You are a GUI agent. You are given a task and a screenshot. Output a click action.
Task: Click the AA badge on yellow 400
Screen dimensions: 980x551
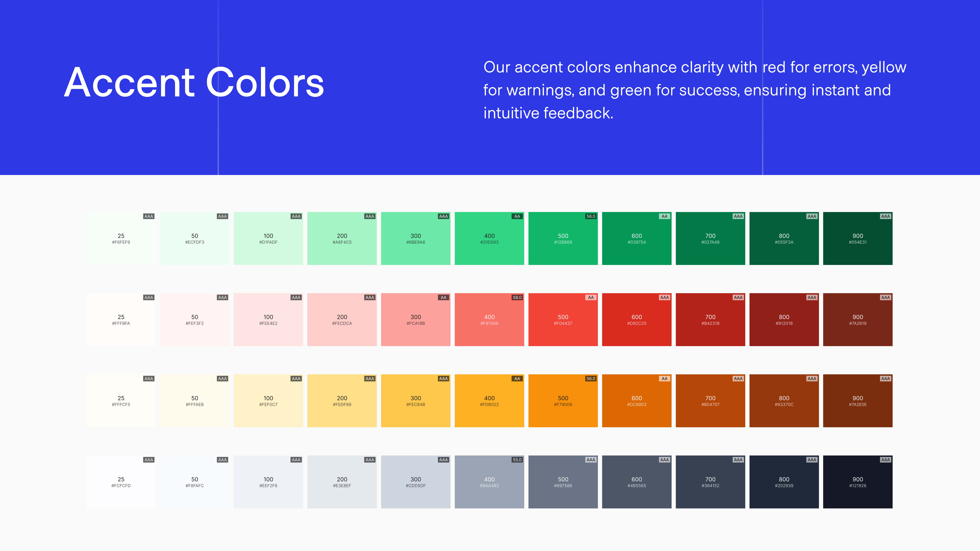pyautogui.click(x=517, y=379)
